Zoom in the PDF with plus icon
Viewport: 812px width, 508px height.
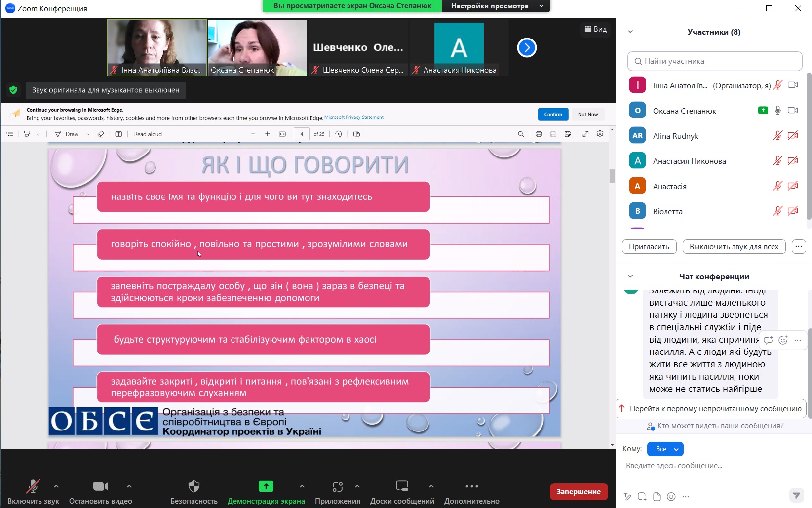(x=268, y=134)
